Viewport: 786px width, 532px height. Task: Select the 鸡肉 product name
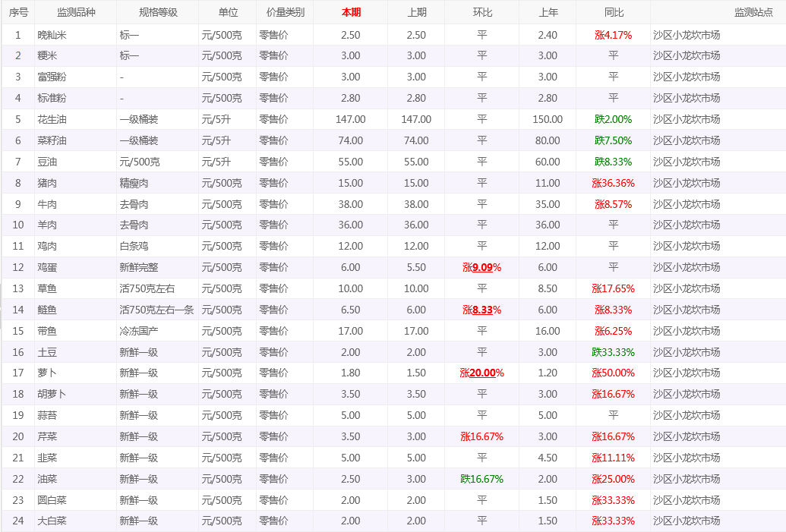pos(47,247)
